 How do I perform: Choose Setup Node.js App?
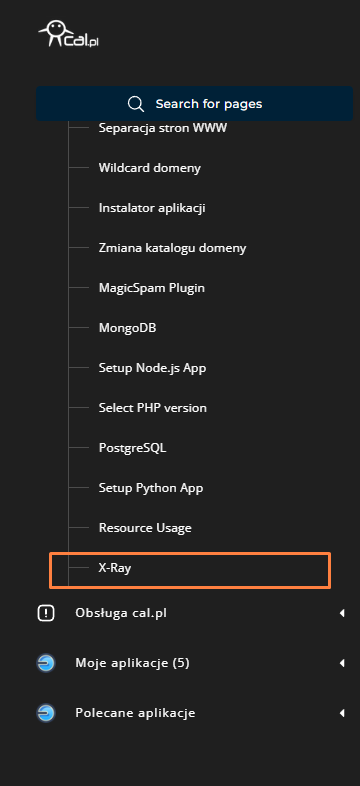(152, 368)
